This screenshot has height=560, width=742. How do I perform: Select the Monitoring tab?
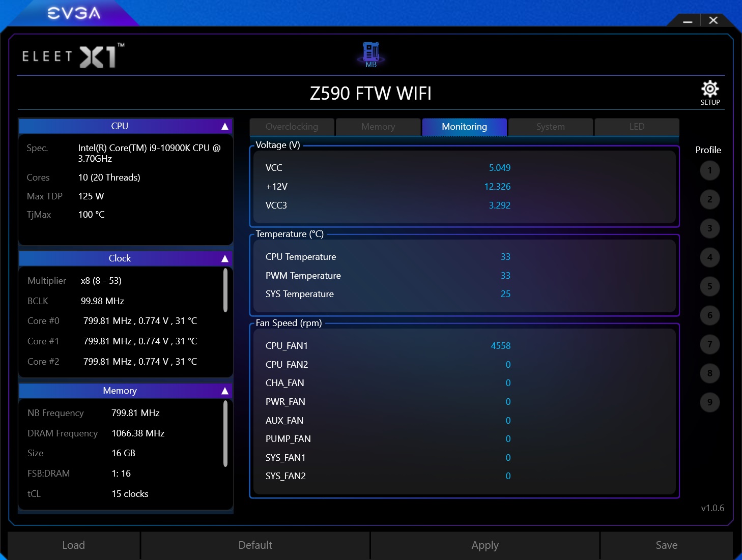(x=464, y=127)
